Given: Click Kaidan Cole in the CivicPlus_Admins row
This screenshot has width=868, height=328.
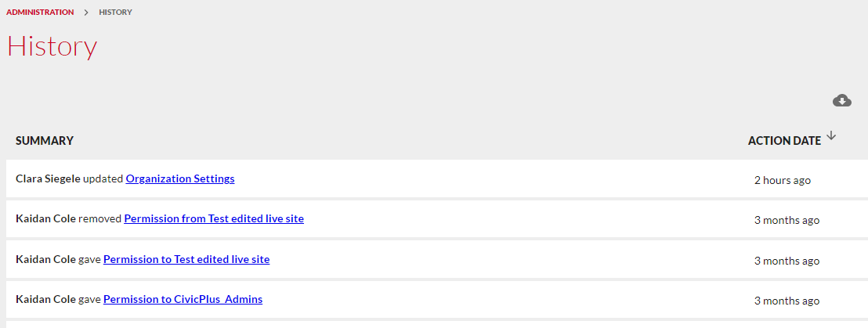Looking at the screenshot, I should click(x=45, y=299).
